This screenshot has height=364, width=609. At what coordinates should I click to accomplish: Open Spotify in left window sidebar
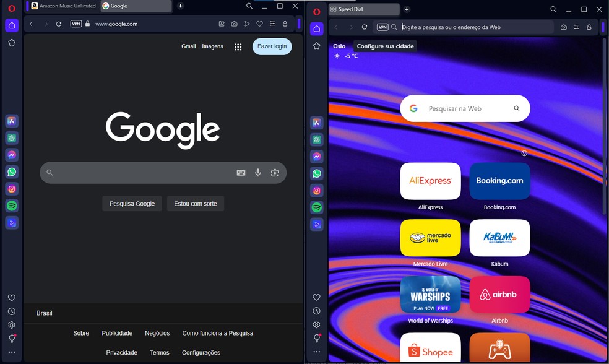point(12,206)
